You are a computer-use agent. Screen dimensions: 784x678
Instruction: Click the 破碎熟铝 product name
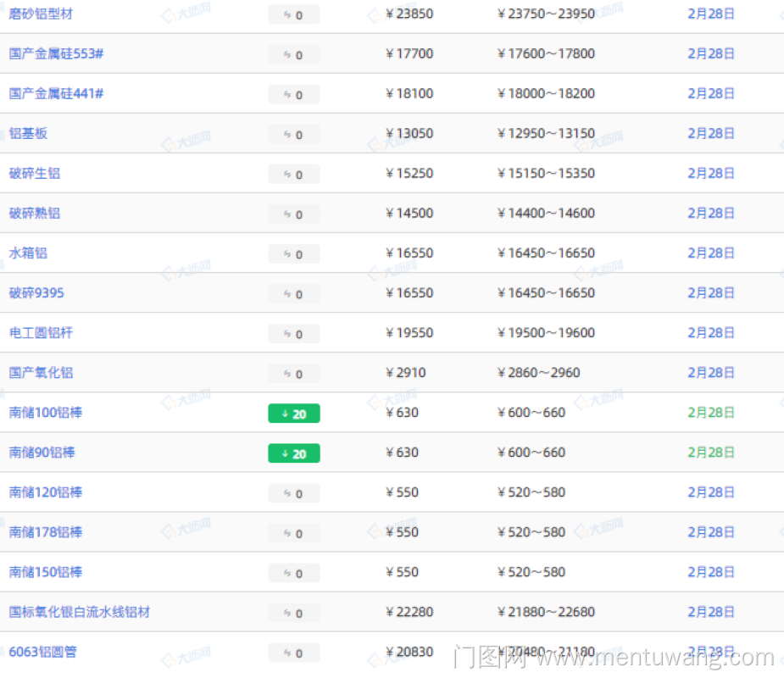(x=35, y=213)
